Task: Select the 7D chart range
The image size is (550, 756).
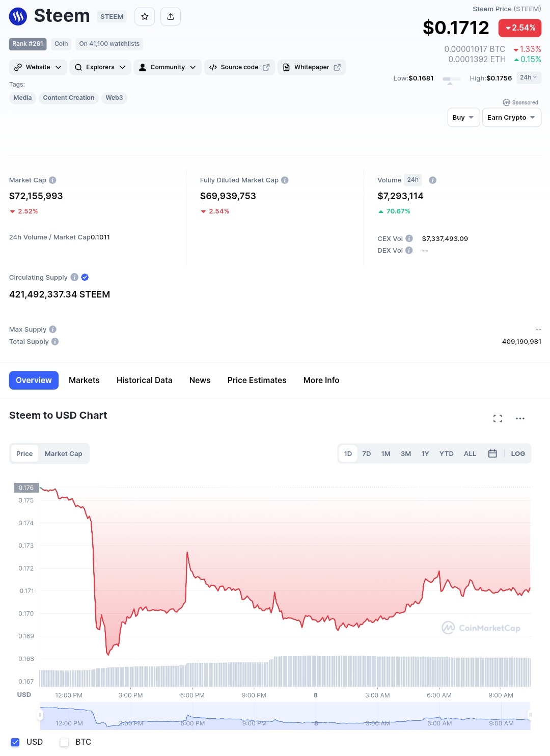Action: 367,454
